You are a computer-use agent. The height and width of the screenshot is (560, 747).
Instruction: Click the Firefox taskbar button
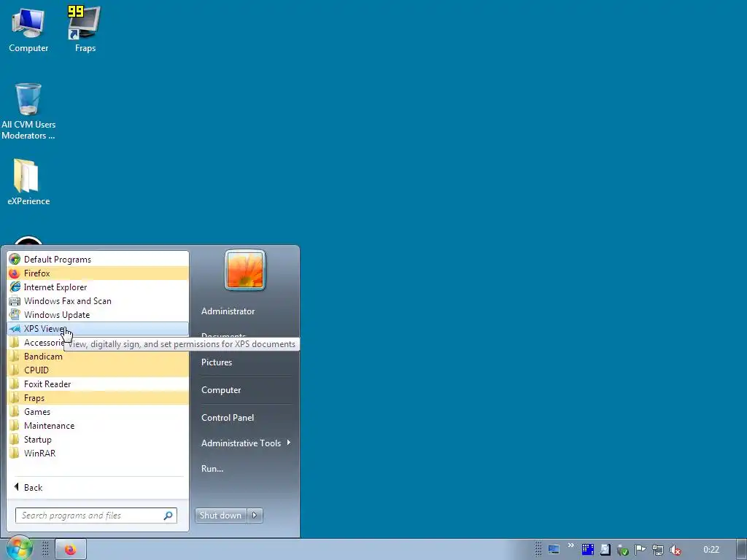[x=71, y=550]
